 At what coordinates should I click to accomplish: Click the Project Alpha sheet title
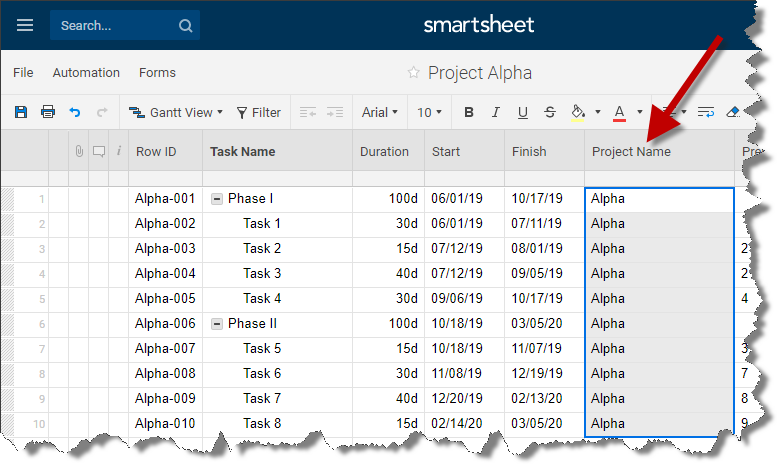[480, 73]
